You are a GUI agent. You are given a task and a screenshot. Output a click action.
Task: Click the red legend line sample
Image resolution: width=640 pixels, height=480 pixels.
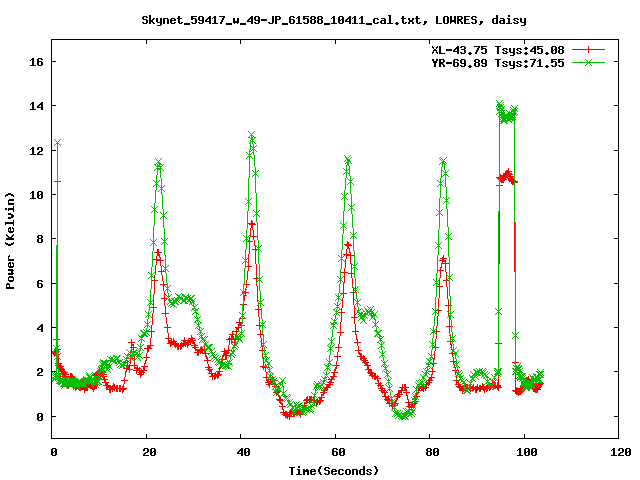click(588, 50)
